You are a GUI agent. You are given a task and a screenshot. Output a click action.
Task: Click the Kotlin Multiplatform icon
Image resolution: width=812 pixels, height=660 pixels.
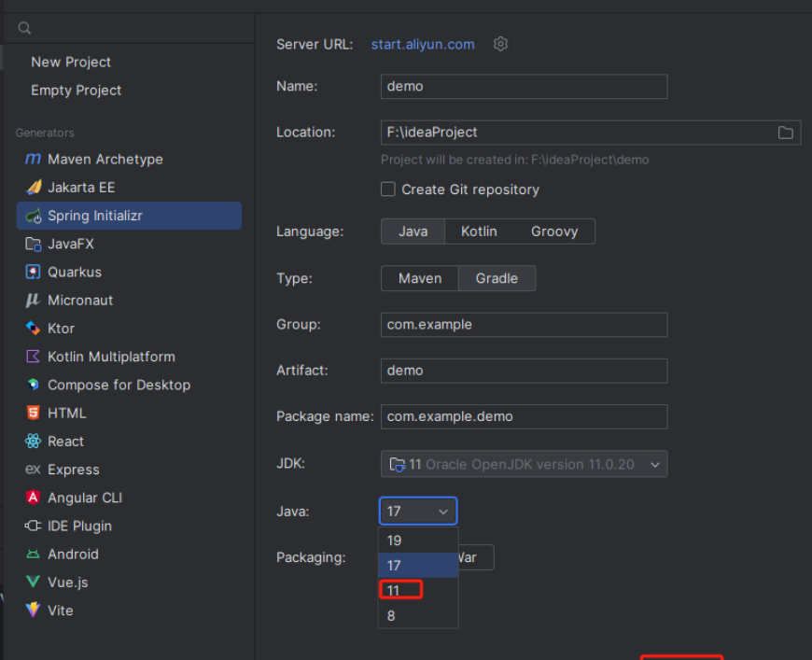(34, 357)
